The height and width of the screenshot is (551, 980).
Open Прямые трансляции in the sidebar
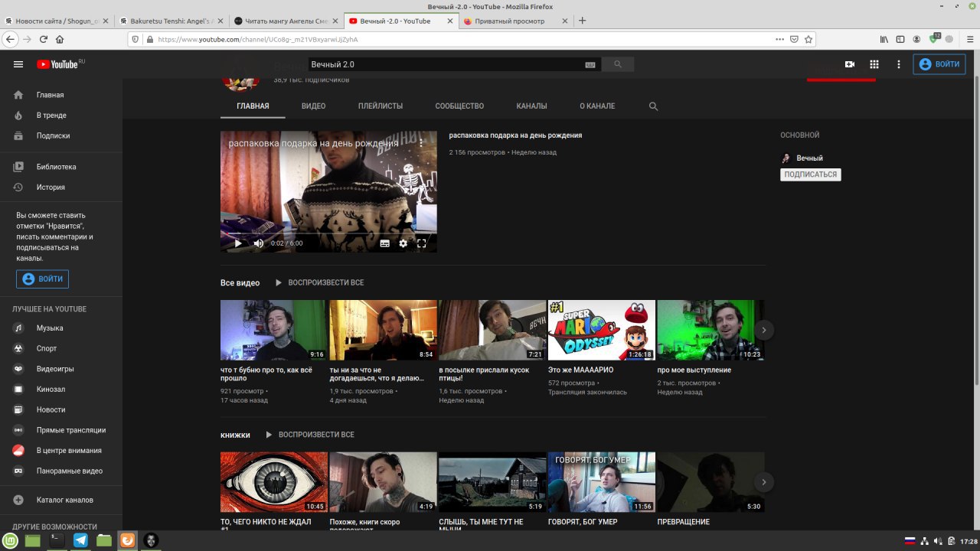tap(61, 430)
